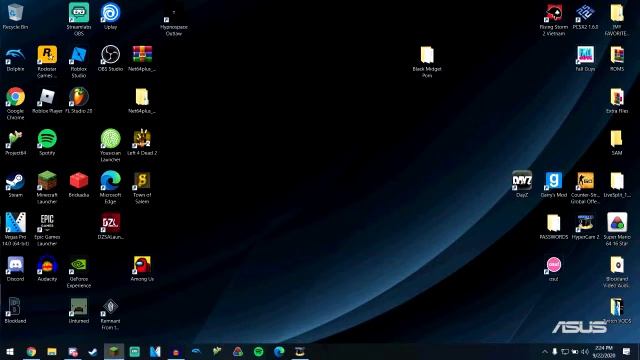
Task: Open the PASSWORDS folder
Action: coord(553,226)
